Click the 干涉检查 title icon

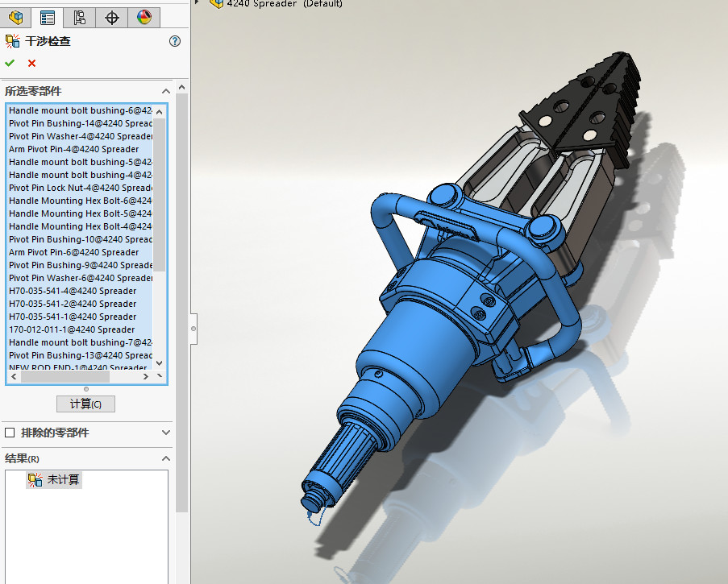tap(13, 41)
